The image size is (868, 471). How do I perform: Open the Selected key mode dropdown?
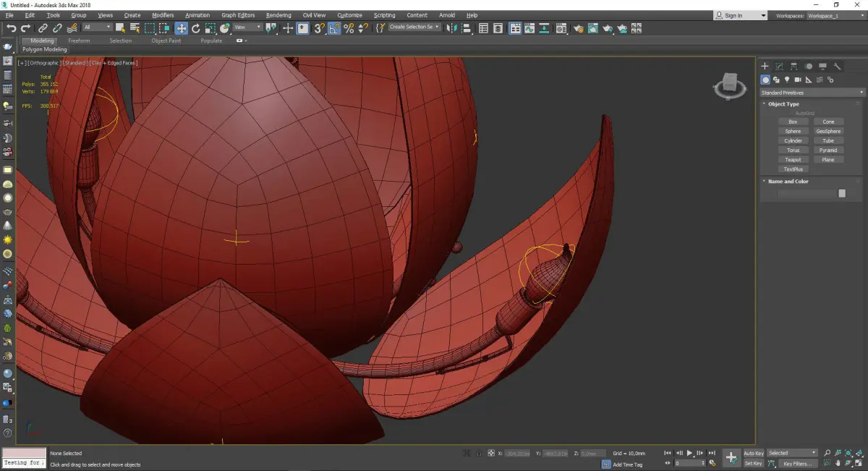click(x=792, y=453)
